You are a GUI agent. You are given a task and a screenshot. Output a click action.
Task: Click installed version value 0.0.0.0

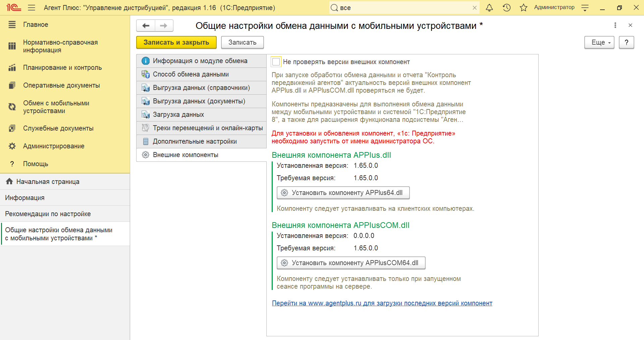(x=364, y=236)
